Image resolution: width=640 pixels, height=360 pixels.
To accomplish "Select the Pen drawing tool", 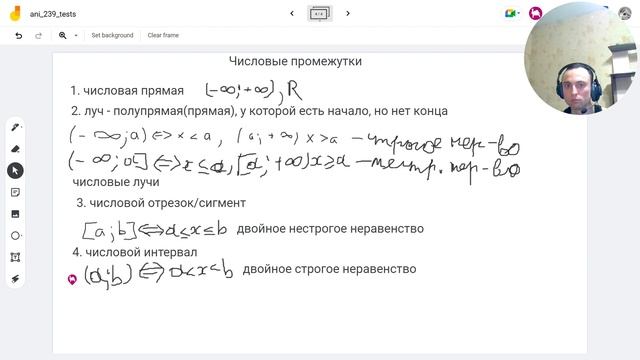I will click(15, 127).
